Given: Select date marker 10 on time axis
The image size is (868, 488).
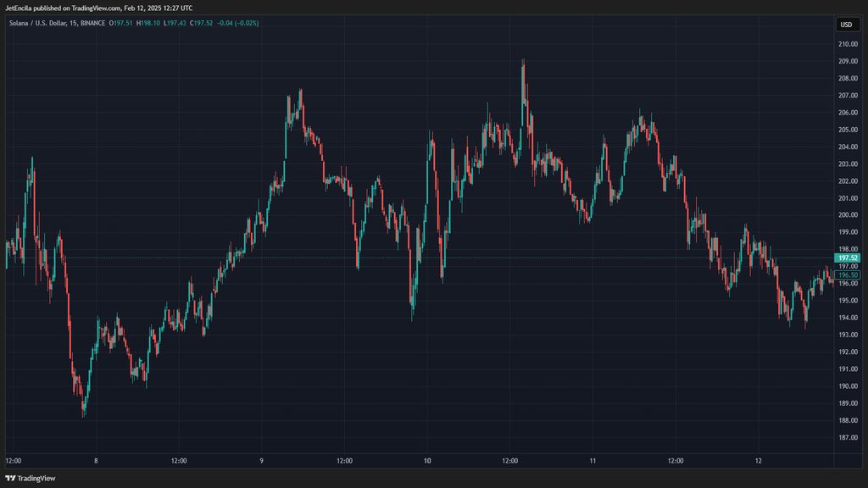Looking at the screenshot, I should [x=427, y=461].
